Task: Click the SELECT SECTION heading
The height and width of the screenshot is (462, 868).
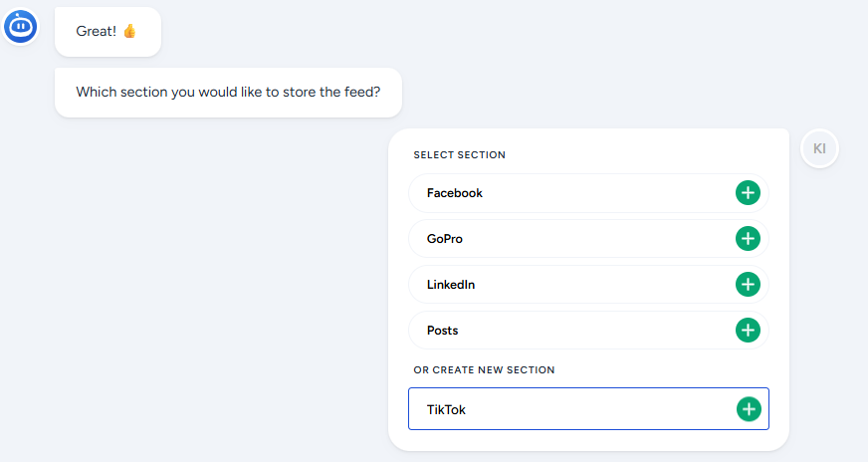Action: [460, 155]
